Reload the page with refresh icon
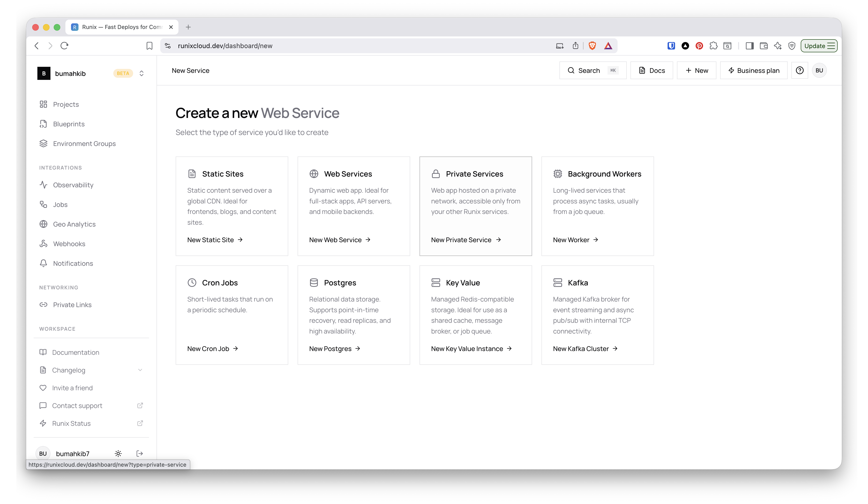The height and width of the screenshot is (504, 868). pos(64,46)
